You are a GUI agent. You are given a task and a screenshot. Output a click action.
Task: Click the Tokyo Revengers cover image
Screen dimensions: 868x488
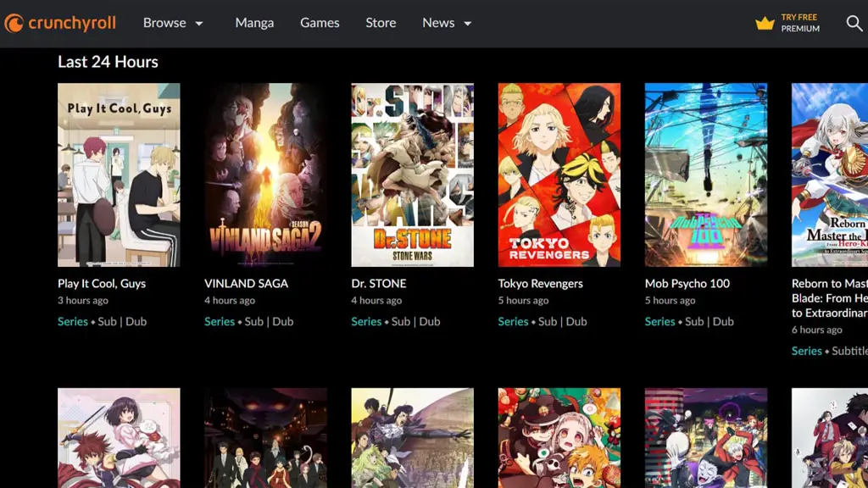[559, 175]
